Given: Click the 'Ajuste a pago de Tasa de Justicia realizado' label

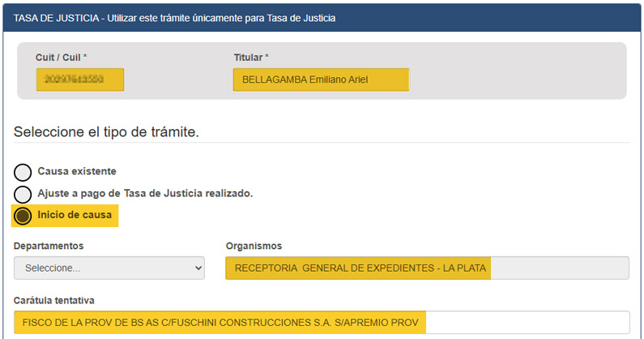Looking at the screenshot, I should click(146, 193).
